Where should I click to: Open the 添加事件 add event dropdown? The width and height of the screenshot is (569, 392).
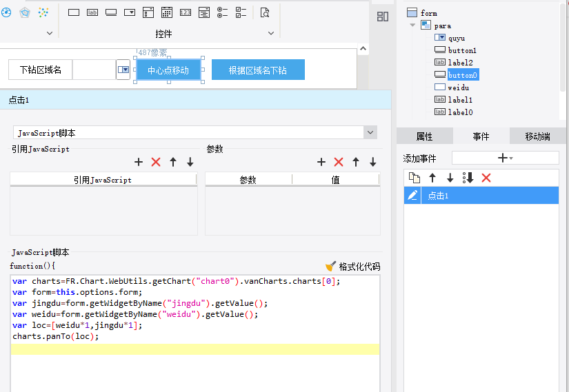505,158
